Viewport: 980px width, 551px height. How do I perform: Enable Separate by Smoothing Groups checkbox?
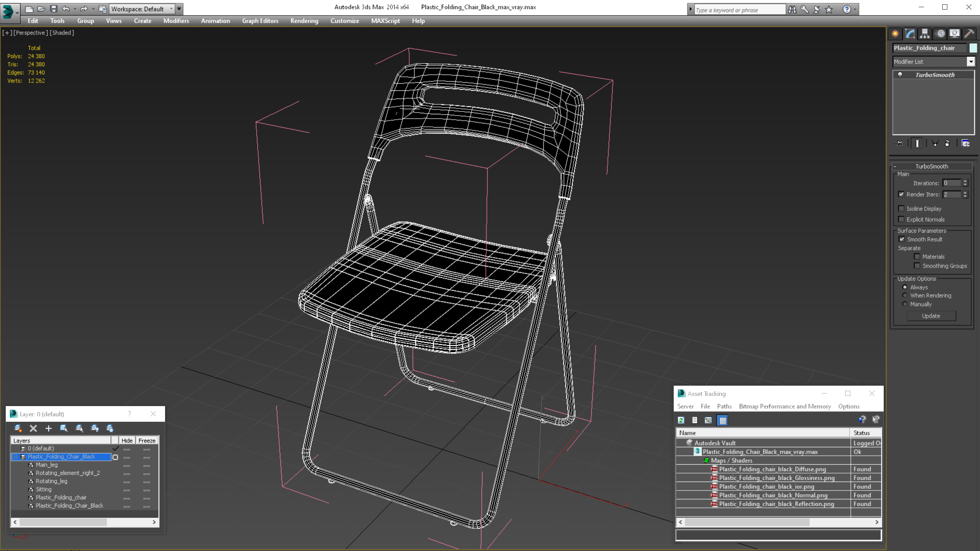(x=917, y=266)
